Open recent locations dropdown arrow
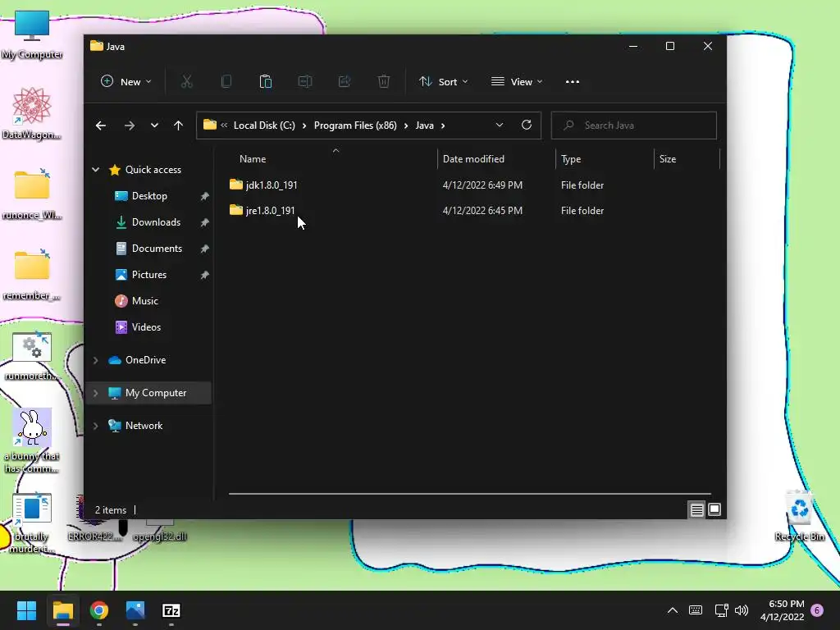Screen dimensions: 840x630 tap(154, 126)
